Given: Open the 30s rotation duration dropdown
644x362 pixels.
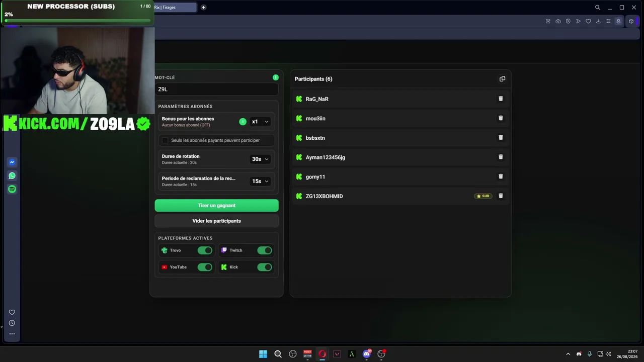Looking at the screenshot, I should (x=260, y=159).
